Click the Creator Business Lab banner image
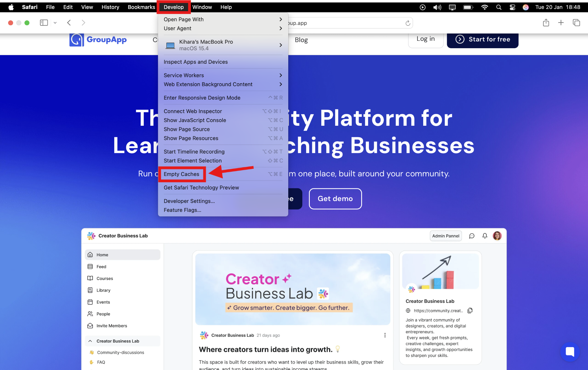Image resolution: width=588 pixels, height=370 pixels. pyautogui.click(x=293, y=289)
